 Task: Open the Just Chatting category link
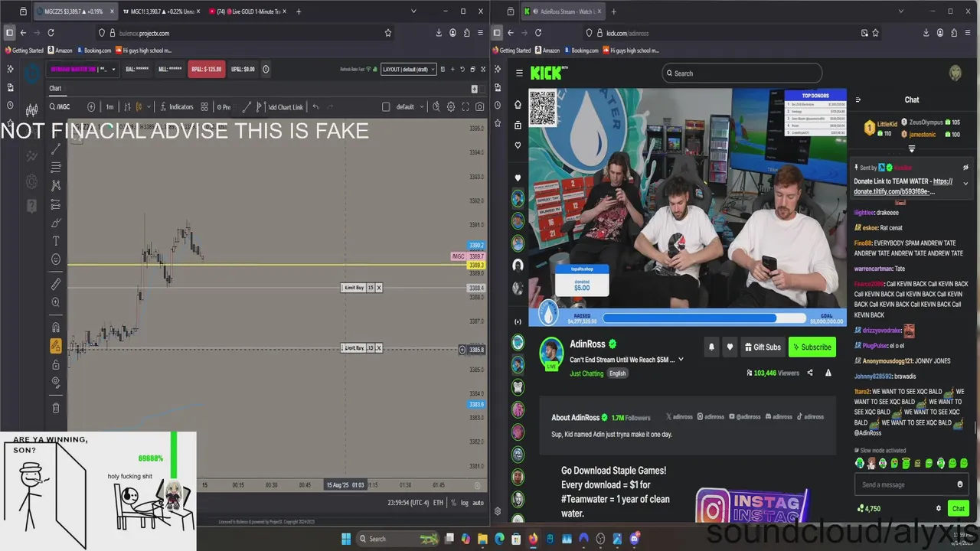tap(586, 373)
